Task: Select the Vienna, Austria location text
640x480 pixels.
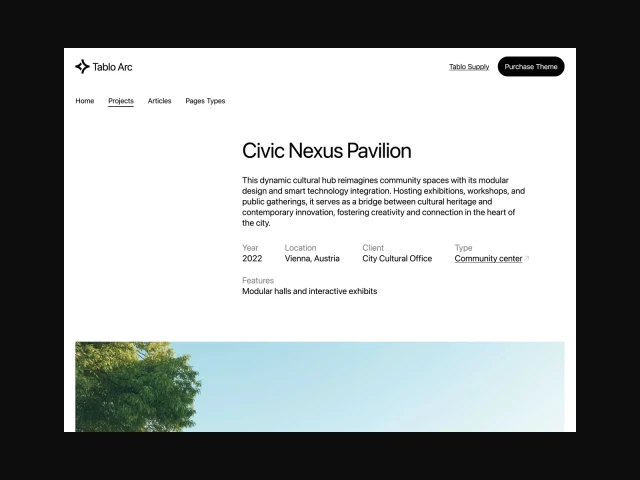Action: click(x=312, y=258)
